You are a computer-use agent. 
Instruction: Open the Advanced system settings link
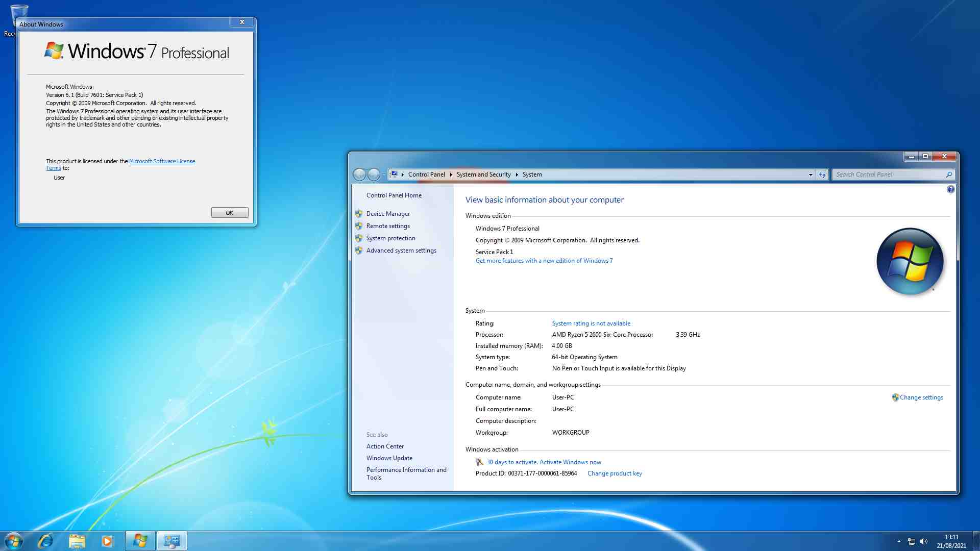[x=401, y=251]
